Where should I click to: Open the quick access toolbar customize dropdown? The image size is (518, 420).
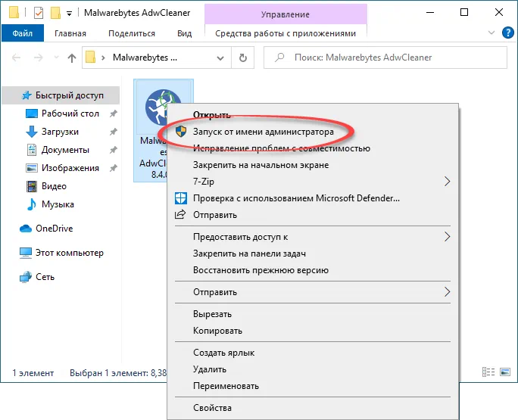click(x=69, y=13)
